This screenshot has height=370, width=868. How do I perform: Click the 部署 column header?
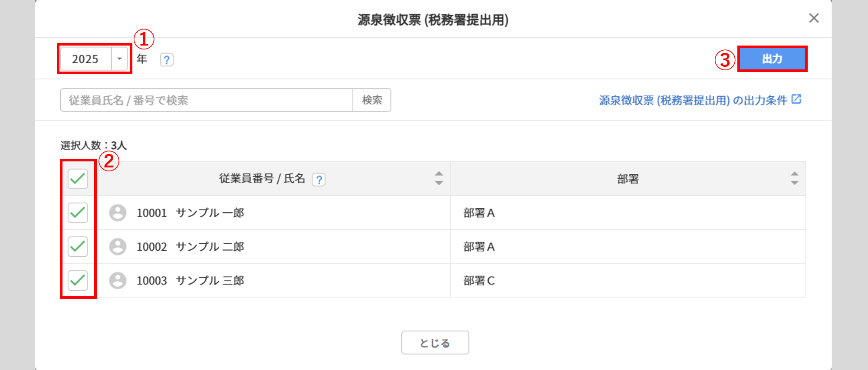pyautogui.click(x=628, y=179)
